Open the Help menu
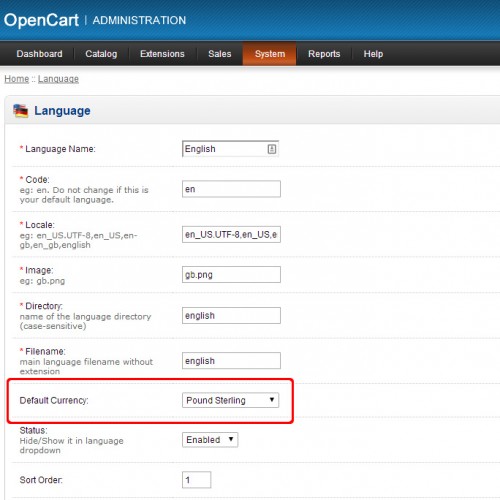 (373, 54)
